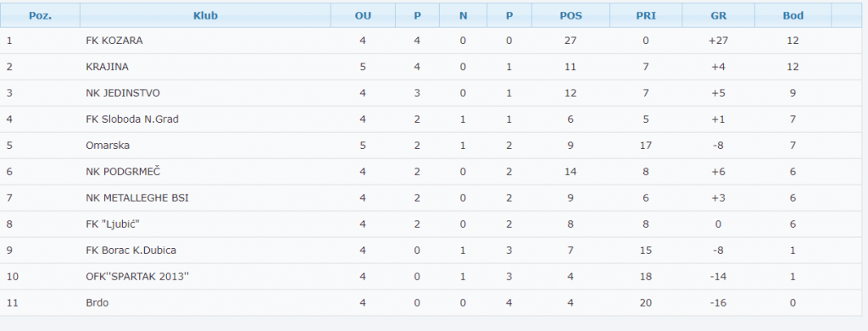The image size is (868, 331).
Task: Sort by POS column header
Action: (570, 15)
